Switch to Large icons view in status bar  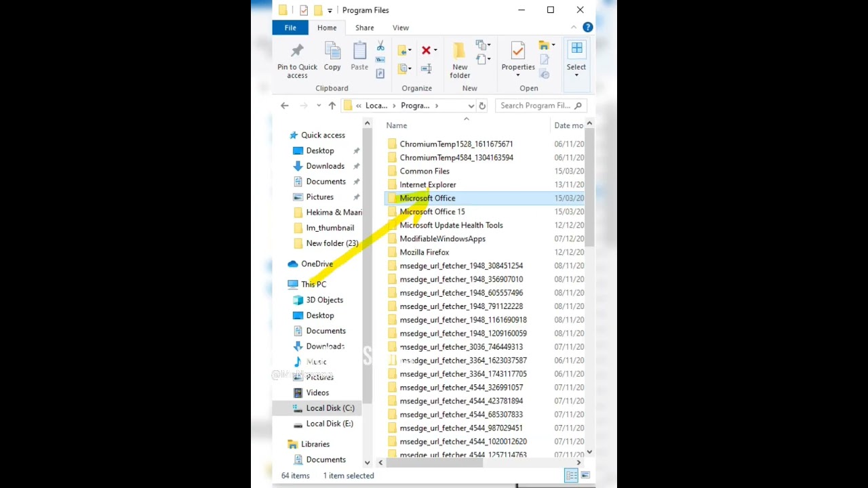(x=585, y=475)
